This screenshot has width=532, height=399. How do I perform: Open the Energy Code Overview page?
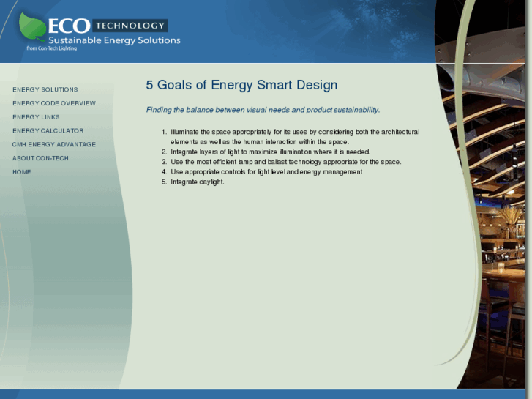point(54,103)
